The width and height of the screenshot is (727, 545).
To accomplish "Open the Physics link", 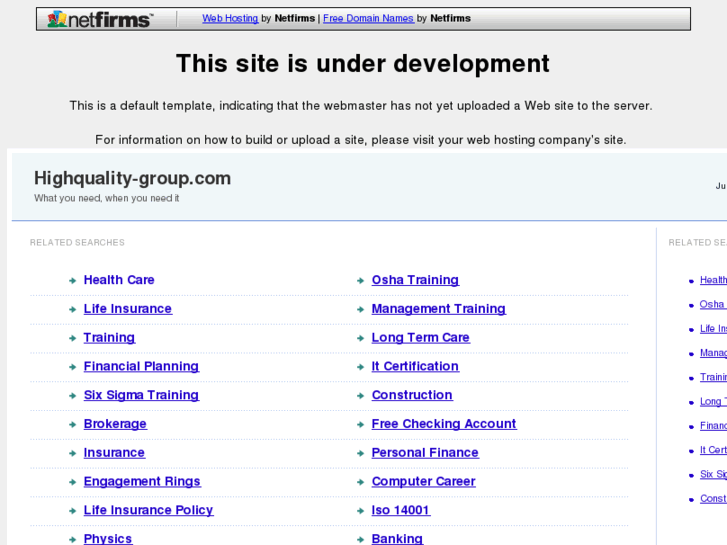I will pos(108,539).
